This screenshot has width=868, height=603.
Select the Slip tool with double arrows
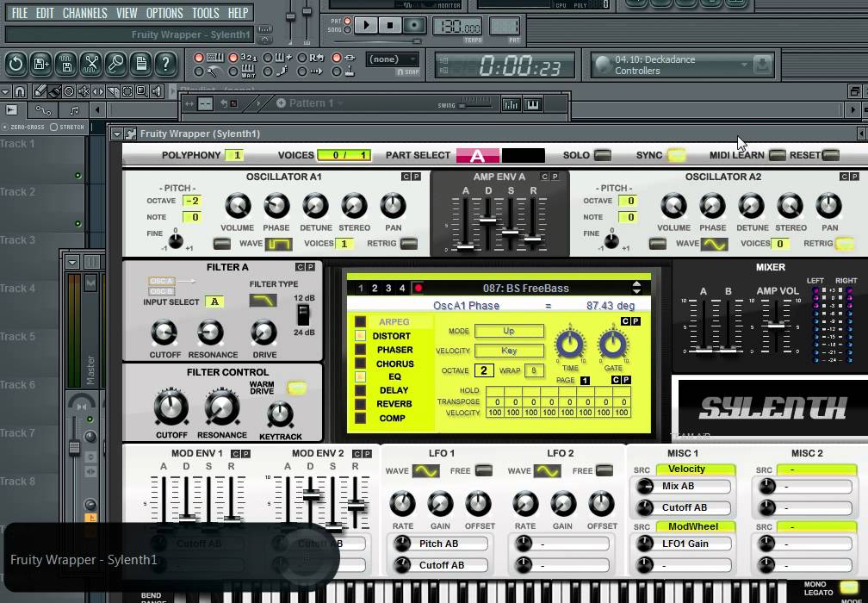(98, 90)
